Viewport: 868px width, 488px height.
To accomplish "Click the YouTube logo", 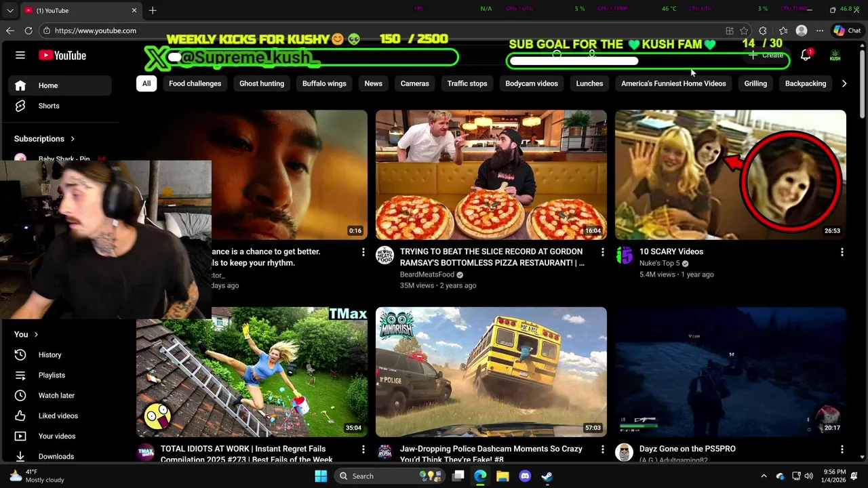I will pos(62,56).
